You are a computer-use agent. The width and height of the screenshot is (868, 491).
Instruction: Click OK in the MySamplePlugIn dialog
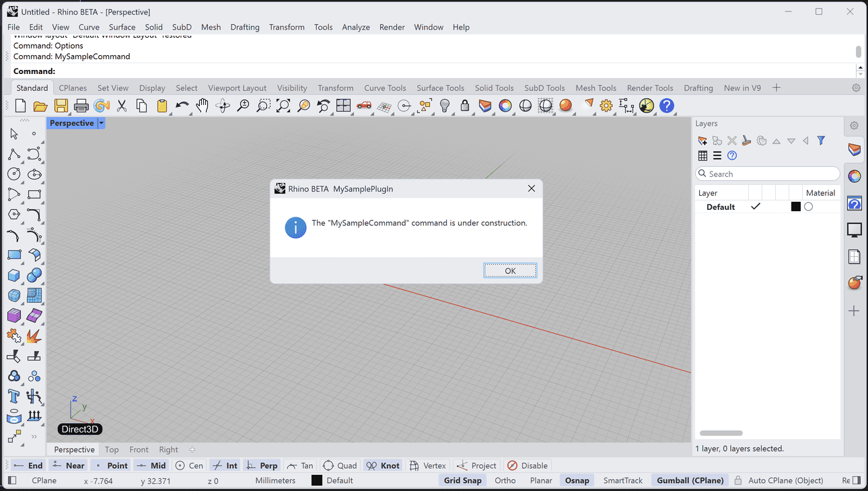(x=510, y=270)
